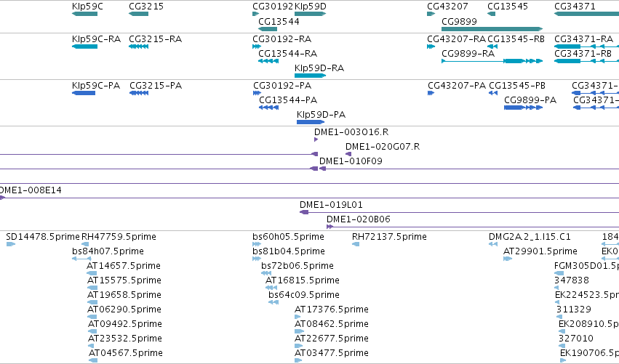This screenshot has height=364, width=619.
Task: Click the CG9899 gene bar
Action: [492, 29]
